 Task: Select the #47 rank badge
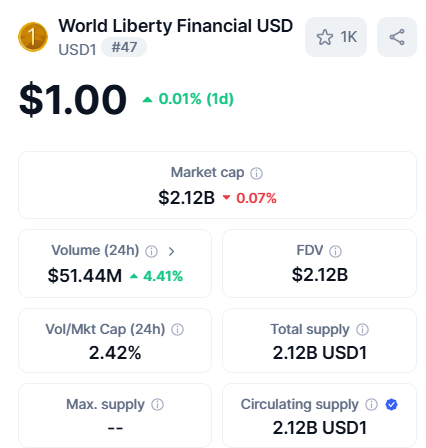pos(124,47)
